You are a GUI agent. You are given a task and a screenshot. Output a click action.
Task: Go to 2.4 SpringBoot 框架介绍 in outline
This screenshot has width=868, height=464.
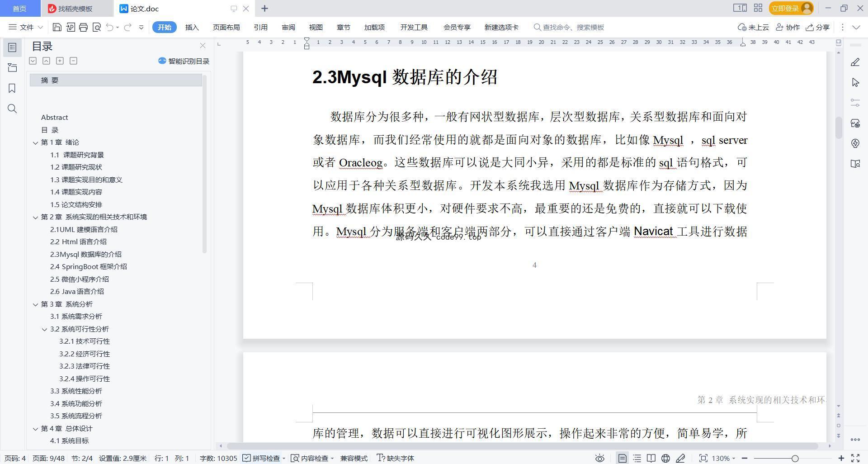coord(89,267)
